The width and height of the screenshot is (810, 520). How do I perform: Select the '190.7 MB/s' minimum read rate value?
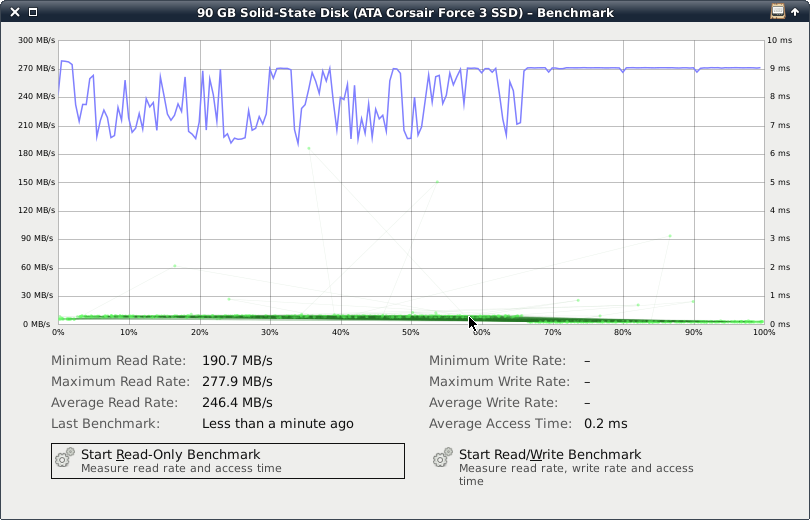pyautogui.click(x=237, y=360)
